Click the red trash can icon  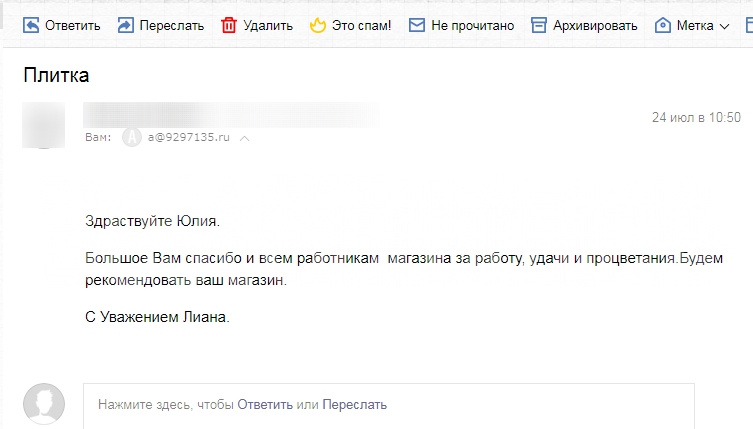pyautogui.click(x=229, y=25)
